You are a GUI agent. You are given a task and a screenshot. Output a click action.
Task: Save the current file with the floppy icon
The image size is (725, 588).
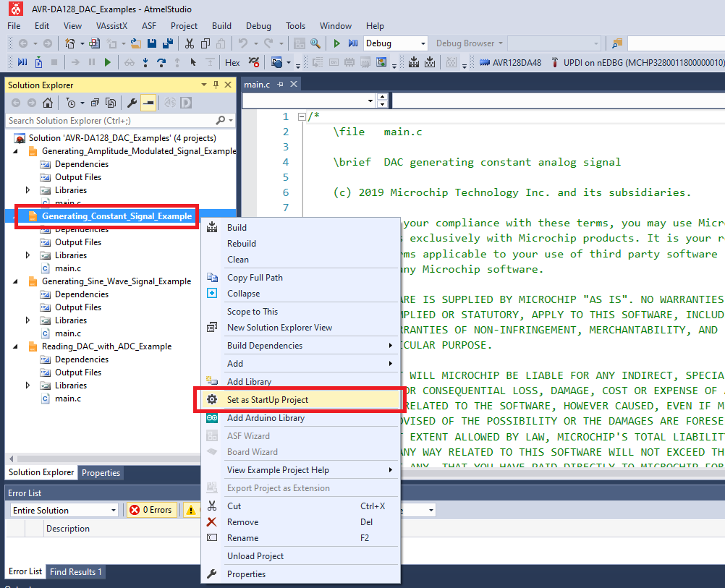(152, 43)
